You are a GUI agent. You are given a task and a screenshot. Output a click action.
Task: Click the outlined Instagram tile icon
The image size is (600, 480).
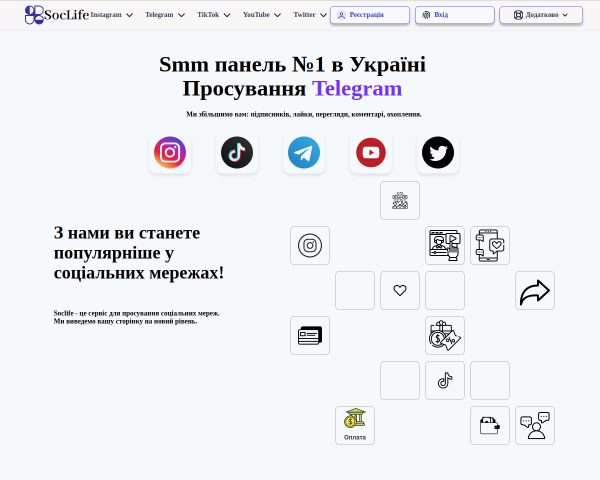310,245
